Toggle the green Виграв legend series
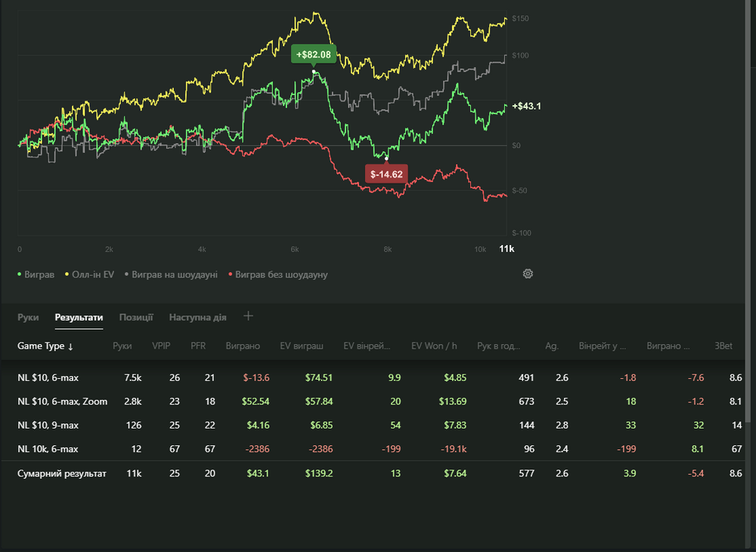 point(36,274)
